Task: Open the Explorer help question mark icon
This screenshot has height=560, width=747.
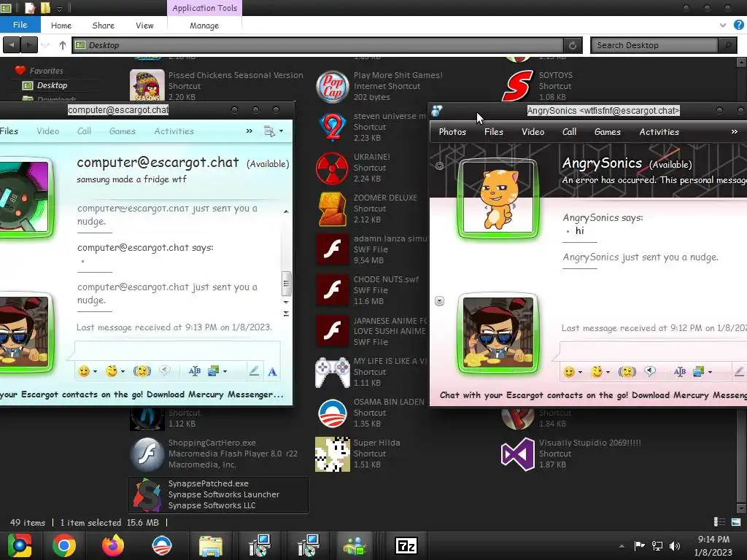Action: (739, 25)
